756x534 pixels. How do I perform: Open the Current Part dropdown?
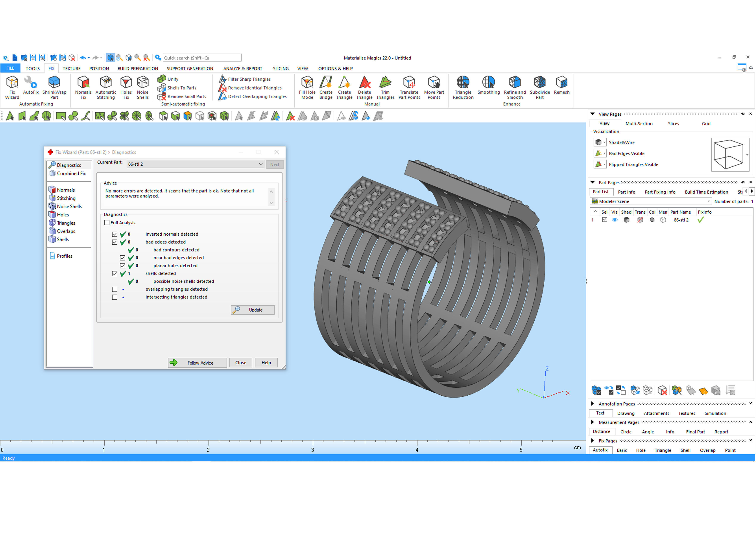(x=261, y=164)
